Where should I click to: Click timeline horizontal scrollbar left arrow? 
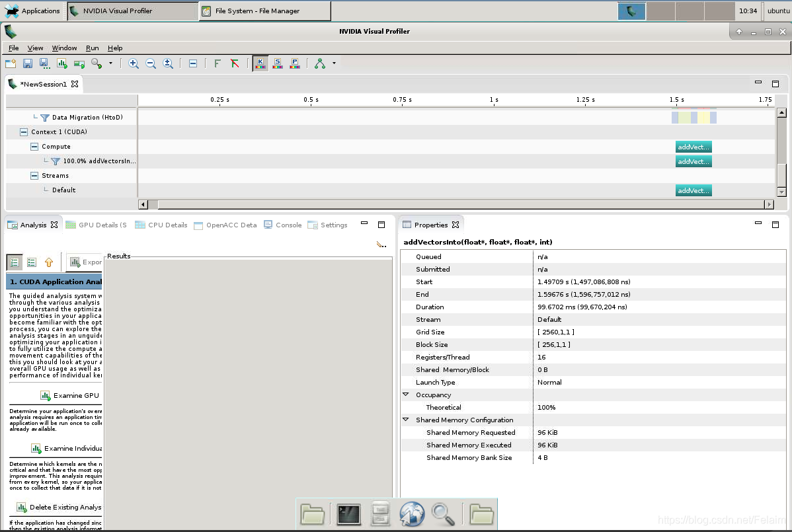(143, 204)
